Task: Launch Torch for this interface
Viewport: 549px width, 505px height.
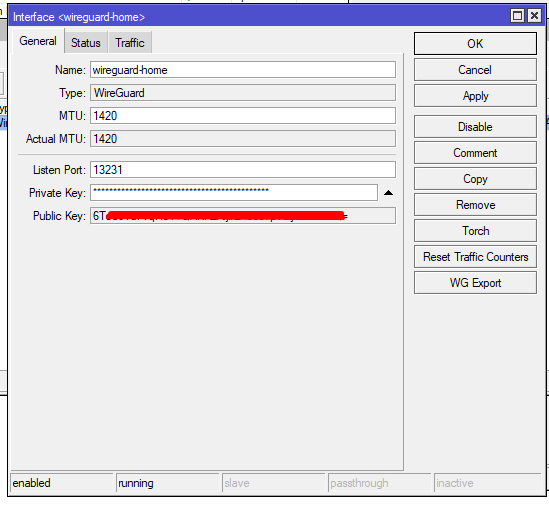Action: tap(475, 231)
